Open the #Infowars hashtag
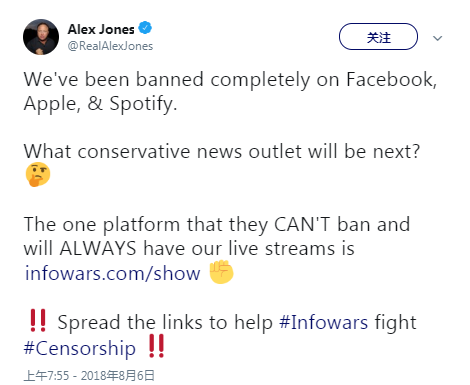Viewport: 470px width, 385px height. click(x=323, y=322)
